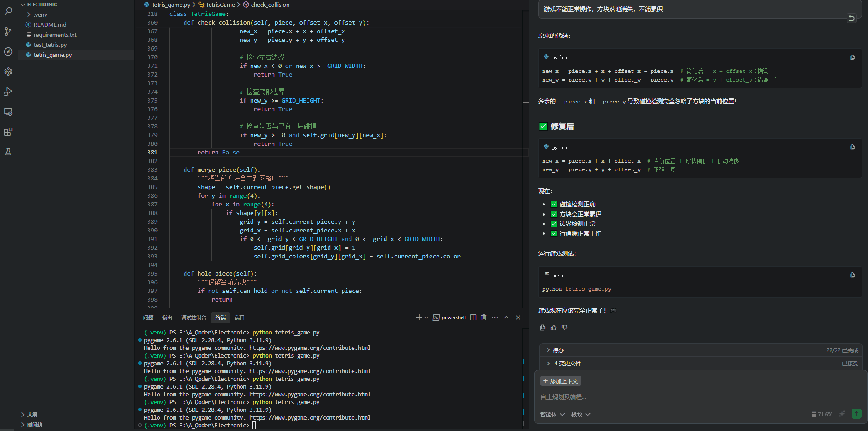Click the 添加上下文 add context button

pyautogui.click(x=561, y=381)
